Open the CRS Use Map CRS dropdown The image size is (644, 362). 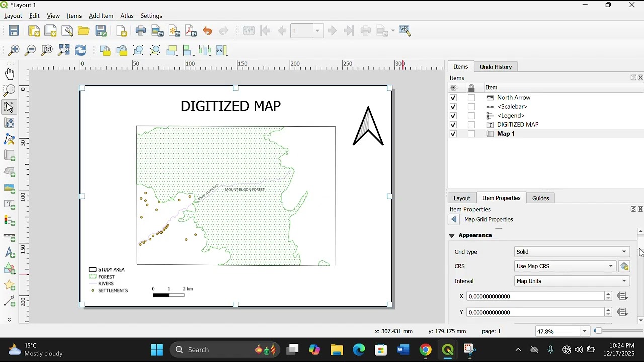(x=565, y=266)
